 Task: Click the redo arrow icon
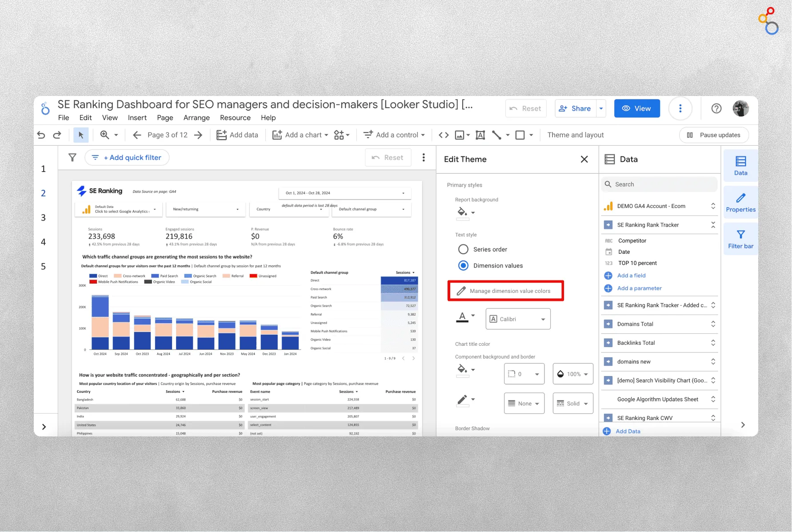pos(57,135)
